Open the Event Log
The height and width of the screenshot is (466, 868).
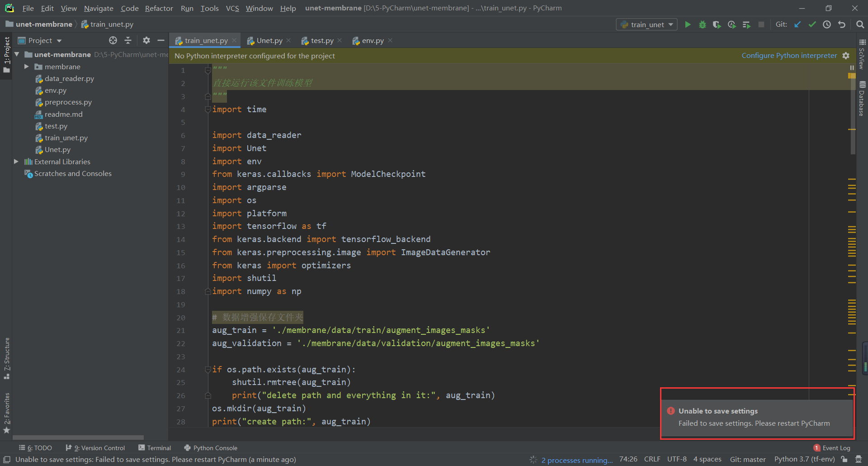click(835, 447)
